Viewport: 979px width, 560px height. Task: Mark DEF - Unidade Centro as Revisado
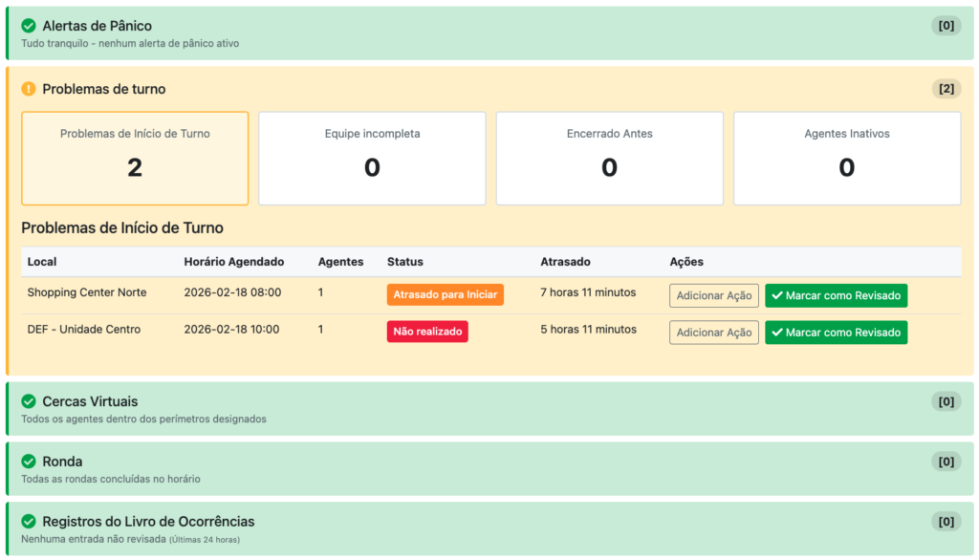pyautogui.click(x=836, y=333)
